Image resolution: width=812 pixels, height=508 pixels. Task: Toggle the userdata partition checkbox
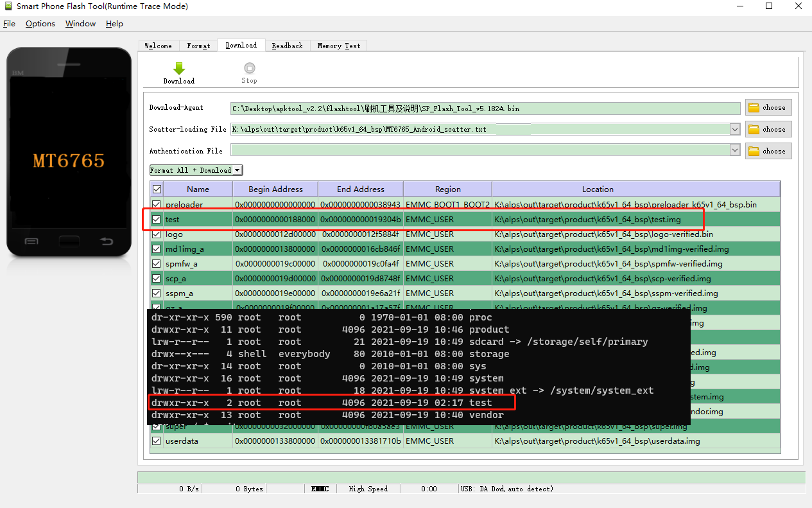(156, 441)
